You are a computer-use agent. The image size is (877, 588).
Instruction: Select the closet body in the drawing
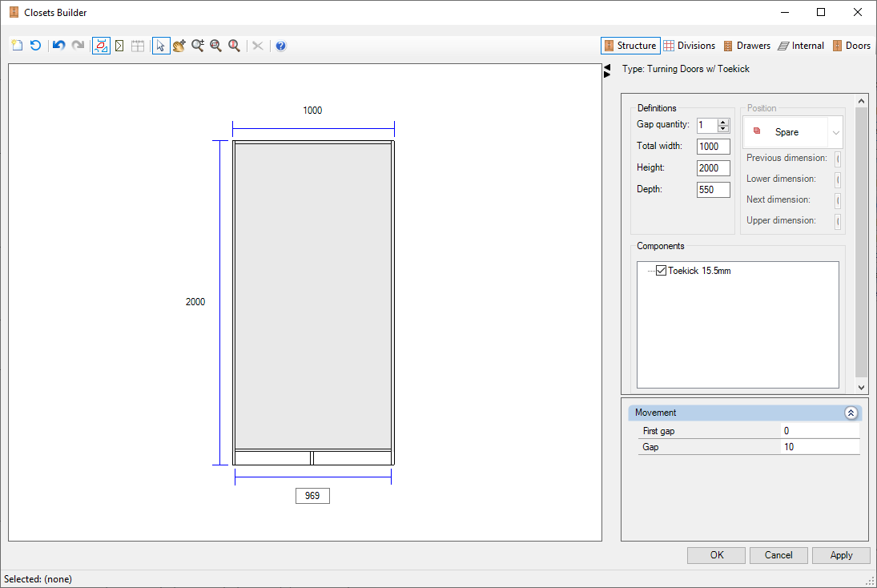[x=313, y=296]
